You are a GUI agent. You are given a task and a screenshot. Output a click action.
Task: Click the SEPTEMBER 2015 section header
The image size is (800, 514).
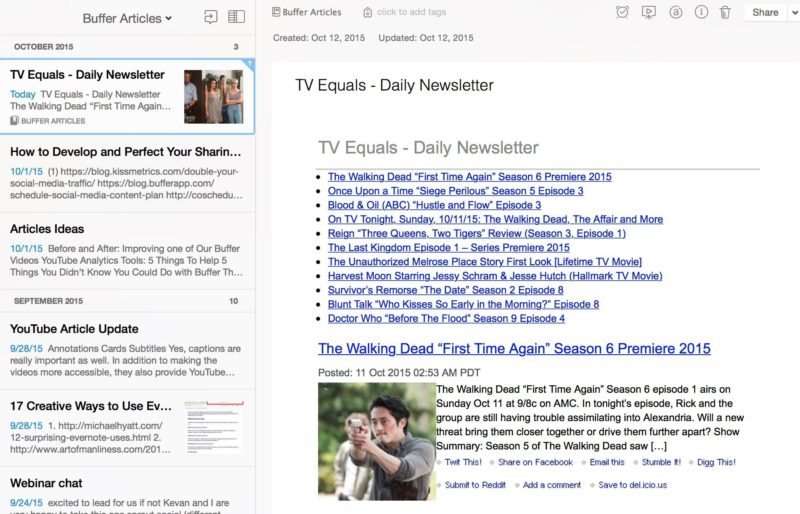pyautogui.click(x=128, y=301)
